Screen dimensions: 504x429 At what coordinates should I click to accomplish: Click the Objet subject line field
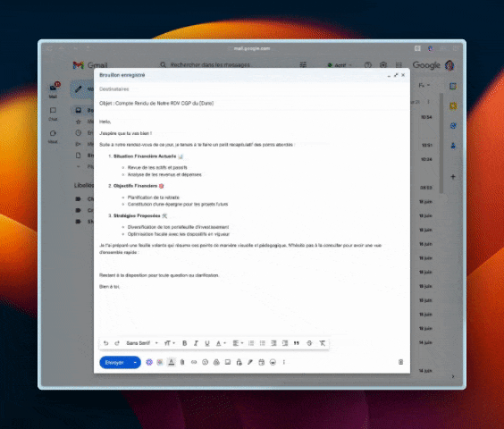tap(252, 104)
